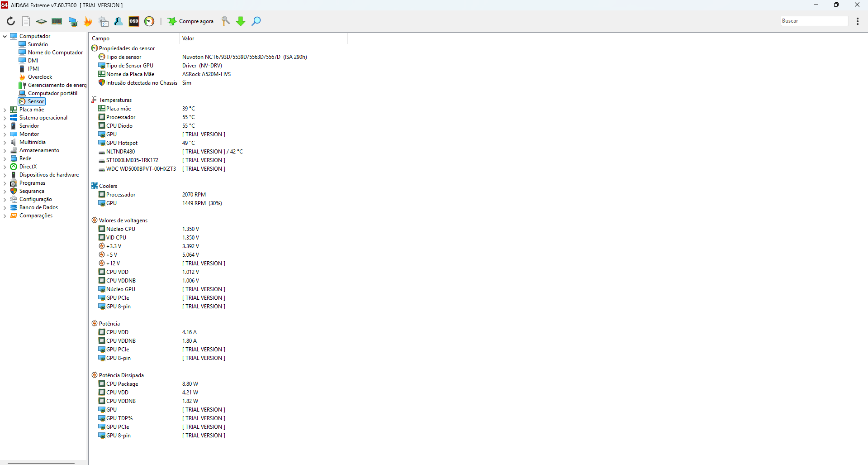The image size is (868, 465).
Task: Select Intrusão detectada no Chassis row
Action: [145, 83]
